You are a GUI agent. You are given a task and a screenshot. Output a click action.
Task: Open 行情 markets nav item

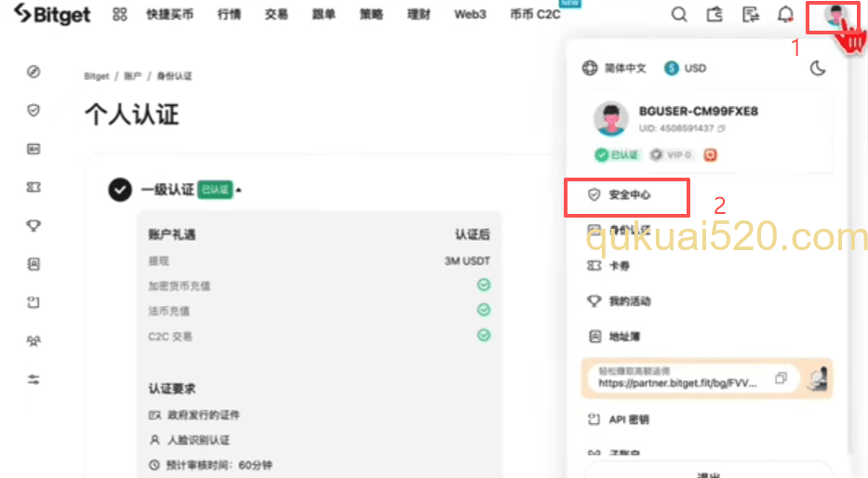point(229,14)
